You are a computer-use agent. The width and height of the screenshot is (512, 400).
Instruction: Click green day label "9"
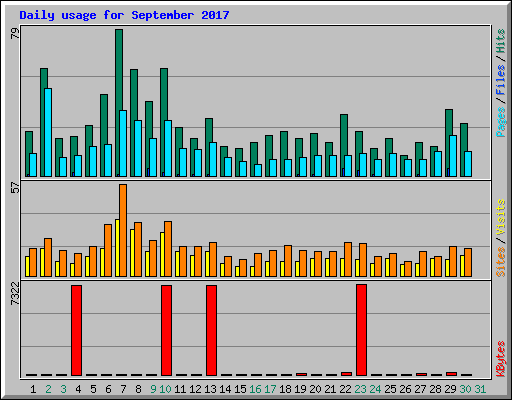[x=153, y=389]
